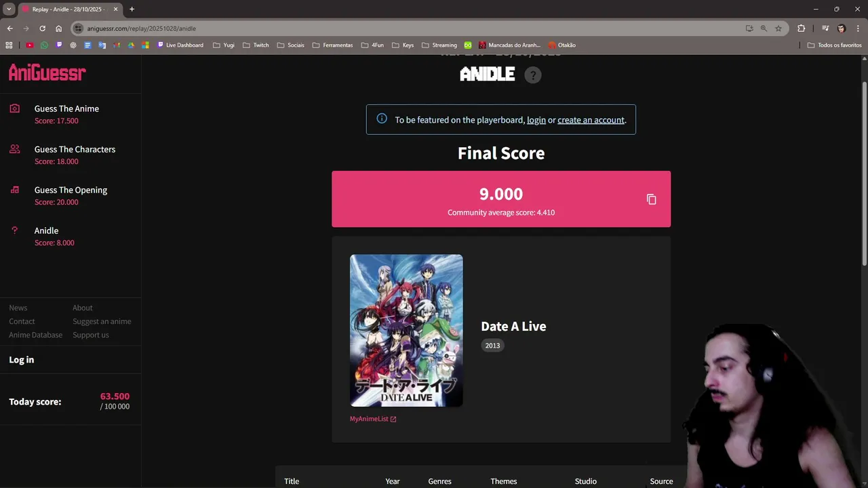Open the browser home page

click(x=58, y=28)
